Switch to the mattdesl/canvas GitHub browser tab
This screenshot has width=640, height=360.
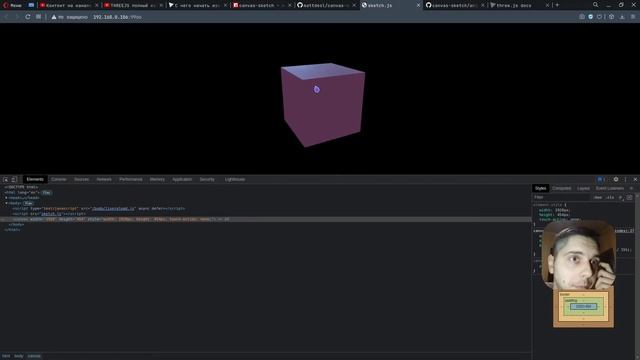(326, 5)
